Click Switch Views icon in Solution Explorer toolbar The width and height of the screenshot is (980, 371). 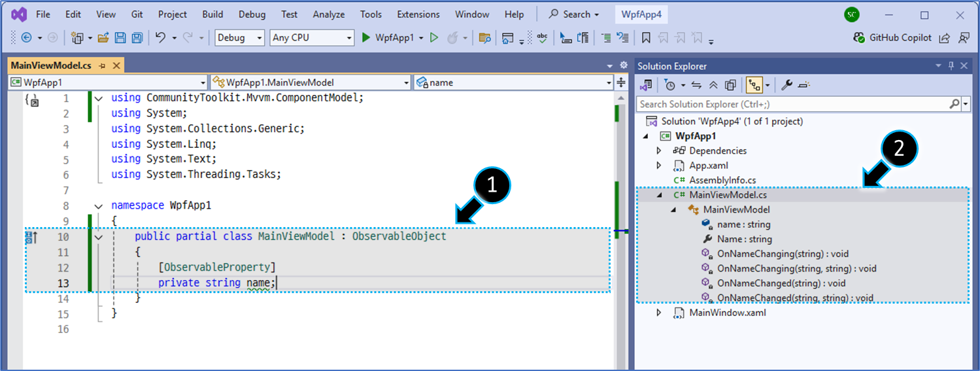[646, 85]
